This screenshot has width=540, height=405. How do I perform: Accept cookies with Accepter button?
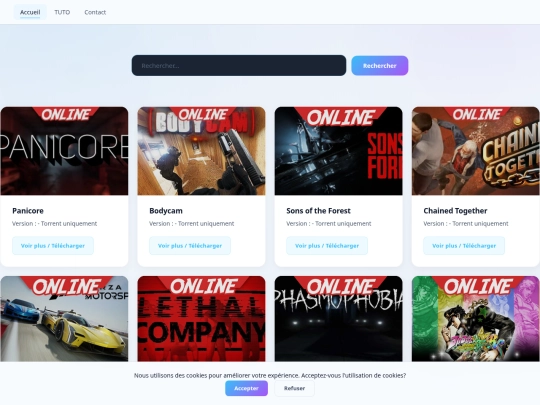click(246, 388)
